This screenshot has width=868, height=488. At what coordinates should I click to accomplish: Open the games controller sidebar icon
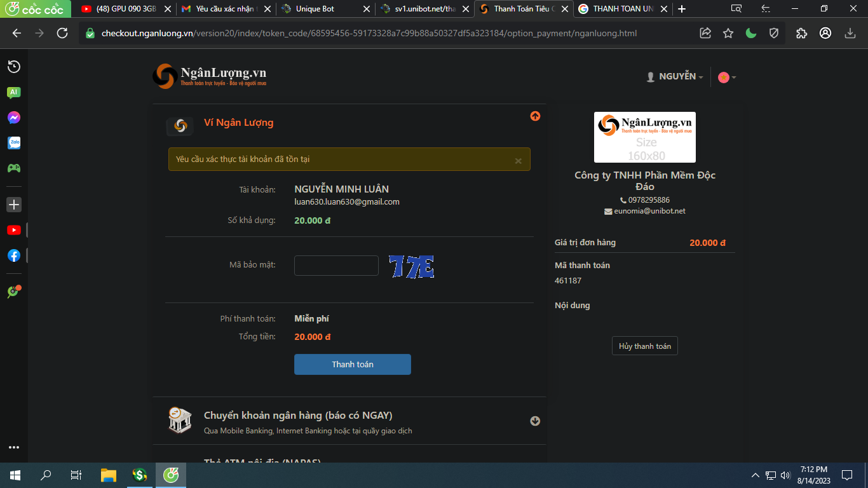point(14,168)
